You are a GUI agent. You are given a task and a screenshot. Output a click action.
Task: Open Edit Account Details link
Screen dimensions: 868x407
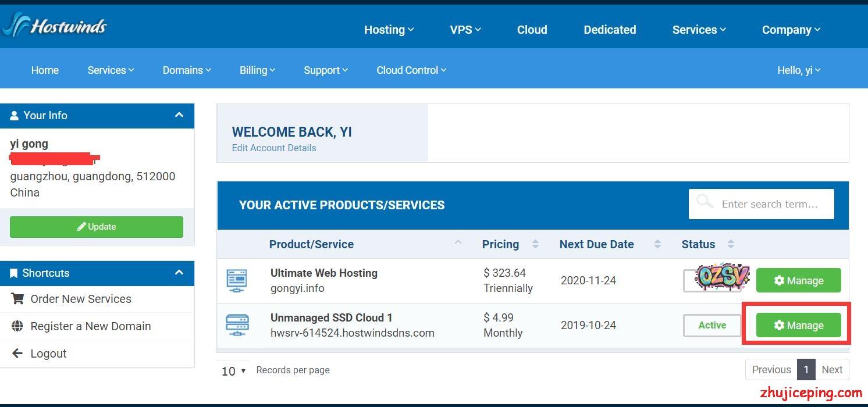(x=274, y=148)
